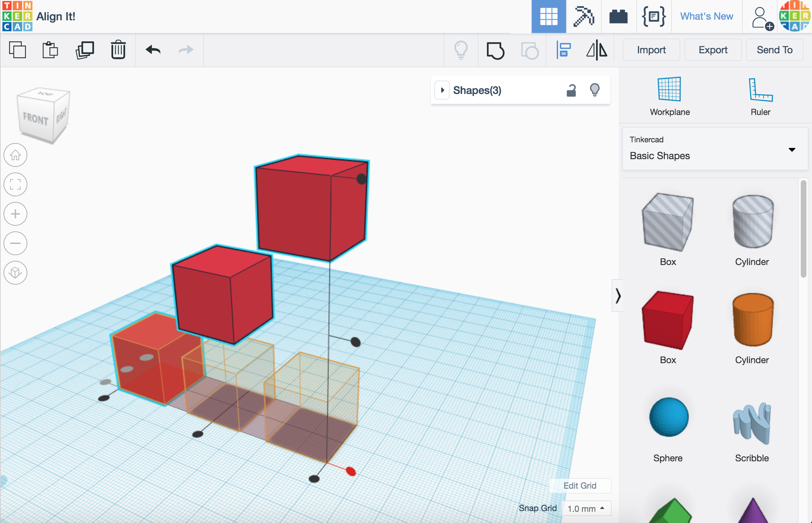
Task: Delete selection with trash icon
Action: 118,50
